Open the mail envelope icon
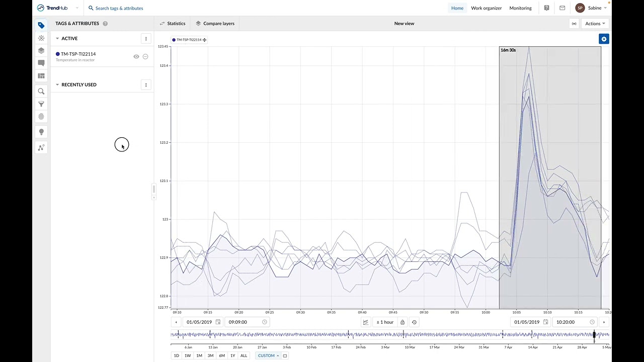This screenshot has height=362, width=644. click(562, 8)
